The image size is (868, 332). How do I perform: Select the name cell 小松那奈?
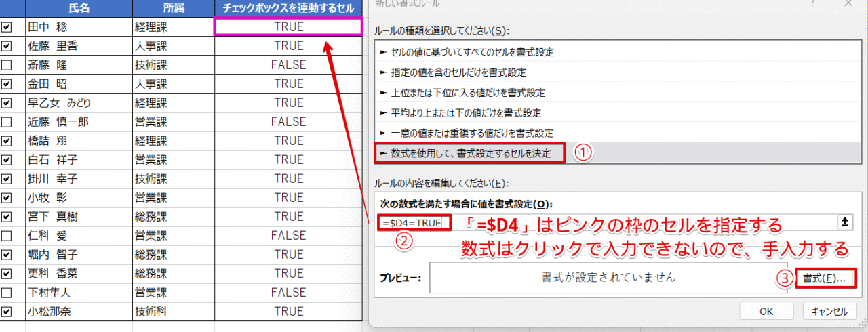coord(79,312)
